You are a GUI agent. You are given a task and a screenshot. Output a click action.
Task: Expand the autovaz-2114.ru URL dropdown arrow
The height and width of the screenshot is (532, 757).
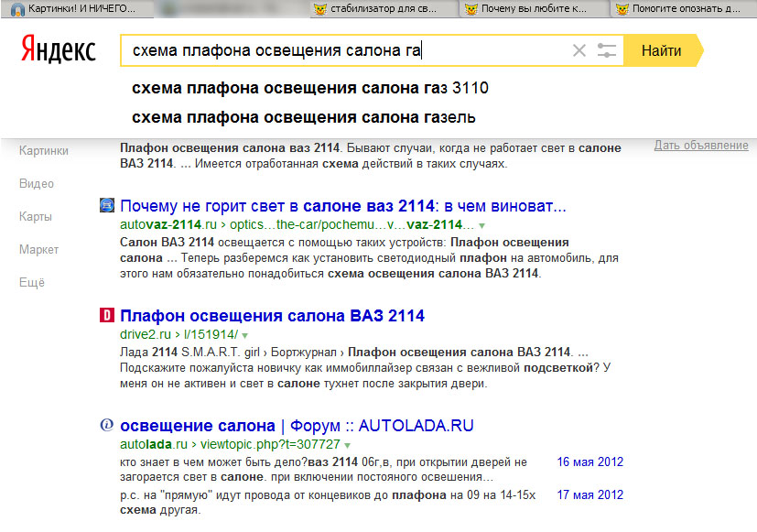[x=482, y=225]
